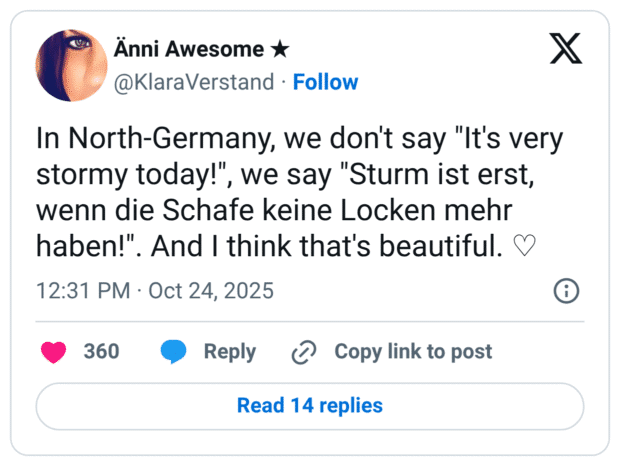Viewport: 620px width, 466px height.
Task: Open the info circle icon
Action: tap(566, 291)
